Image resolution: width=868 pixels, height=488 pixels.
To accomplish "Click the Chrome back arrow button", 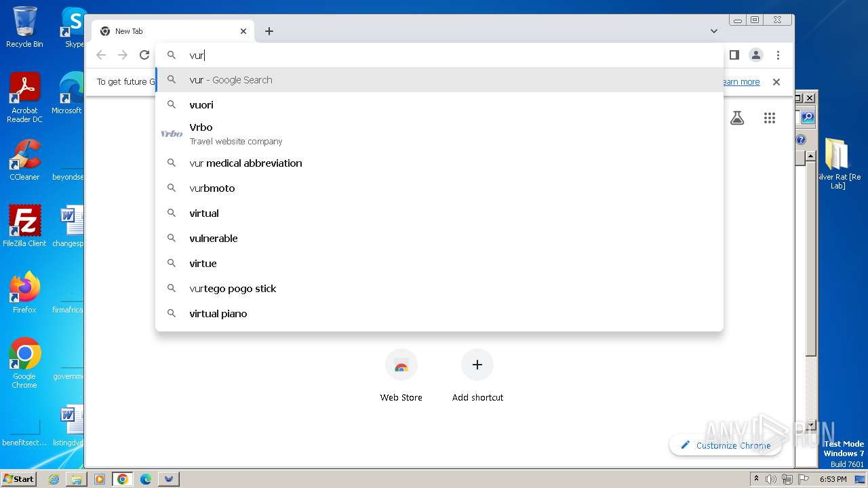I will [101, 55].
